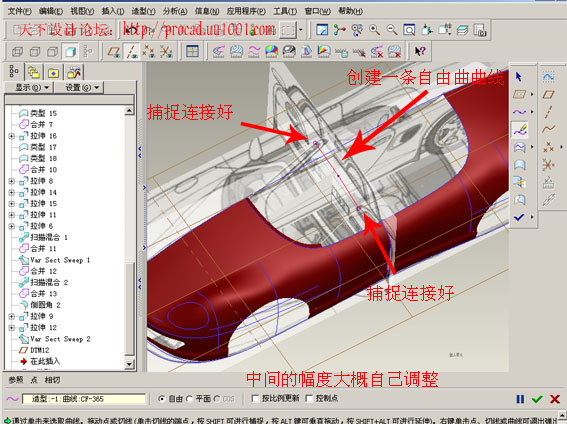Image resolution: width=567 pixels, height=424 pixels.
Task: Click the blue pause button
Action: pyautogui.click(x=520, y=399)
